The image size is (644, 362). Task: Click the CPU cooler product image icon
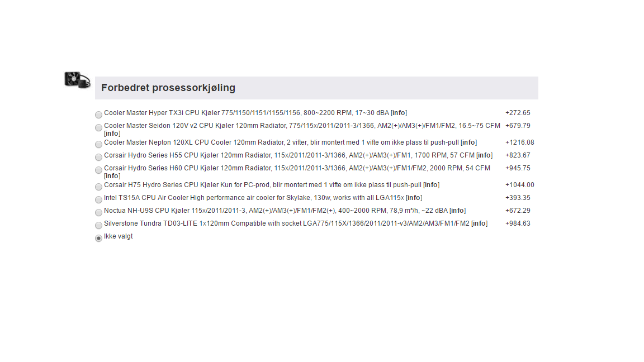tap(77, 79)
